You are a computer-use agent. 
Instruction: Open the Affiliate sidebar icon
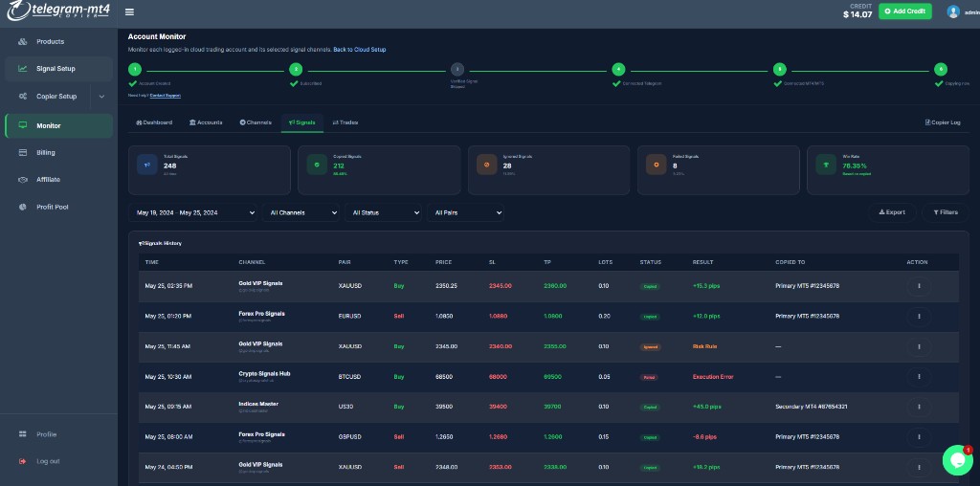(23, 180)
